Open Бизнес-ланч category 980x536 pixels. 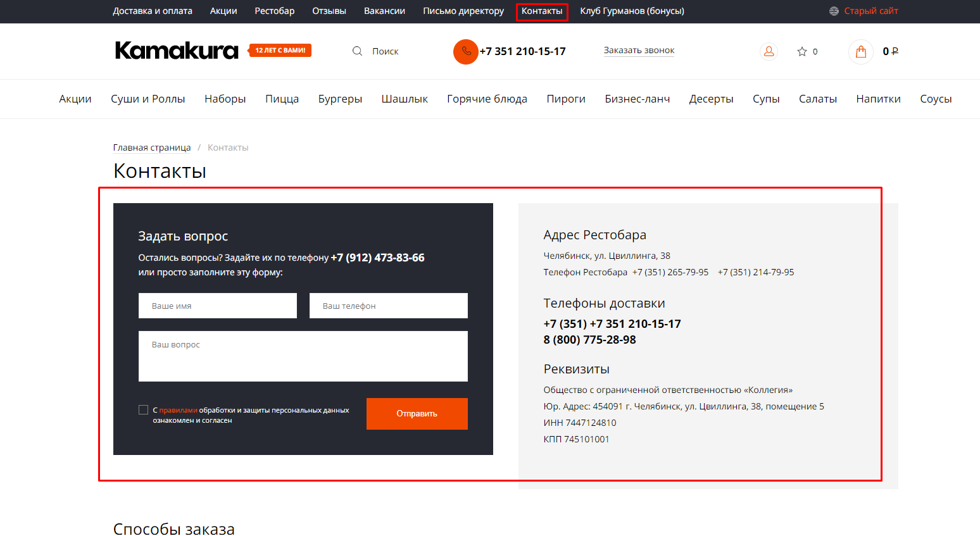point(637,99)
